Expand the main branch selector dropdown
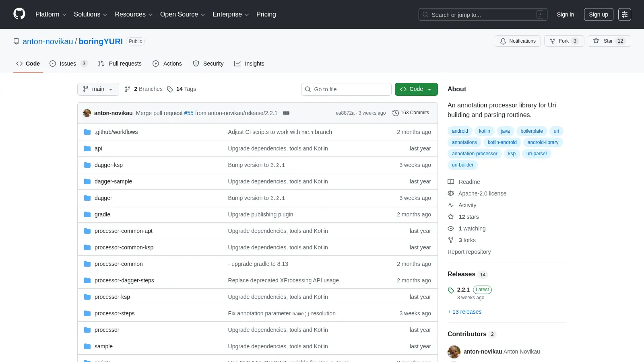The image size is (644, 362). point(98,89)
